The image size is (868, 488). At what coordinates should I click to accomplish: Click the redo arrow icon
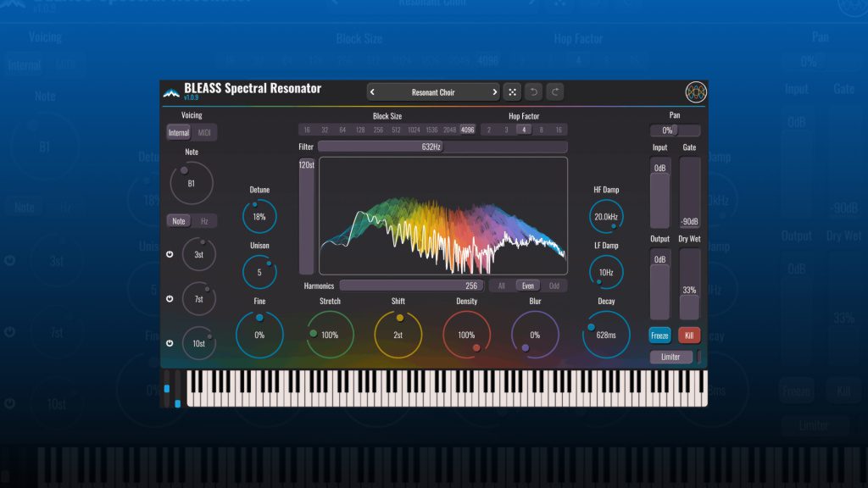tap(555, 92)
